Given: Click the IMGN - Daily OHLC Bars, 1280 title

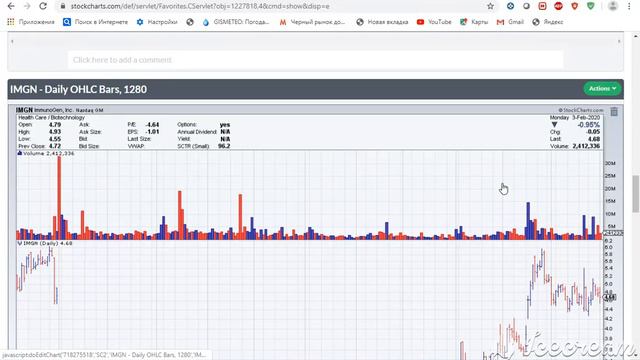Looking at the screenshot, I should [78, 89].
